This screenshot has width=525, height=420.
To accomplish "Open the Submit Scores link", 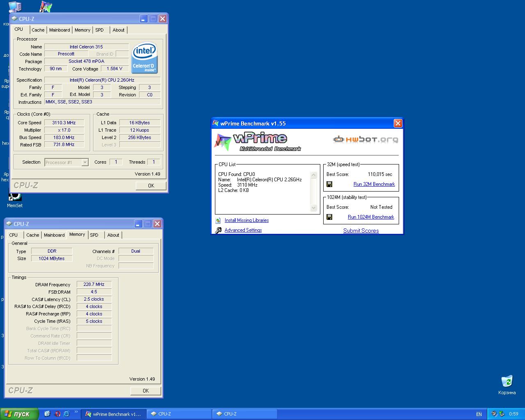I will click(361, 231).
